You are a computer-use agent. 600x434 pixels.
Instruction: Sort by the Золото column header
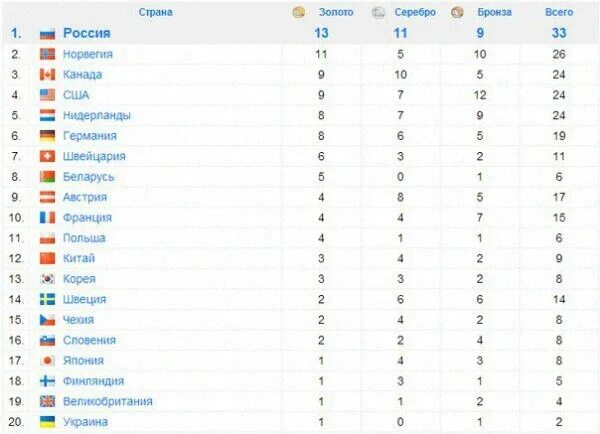click(336, 12)
